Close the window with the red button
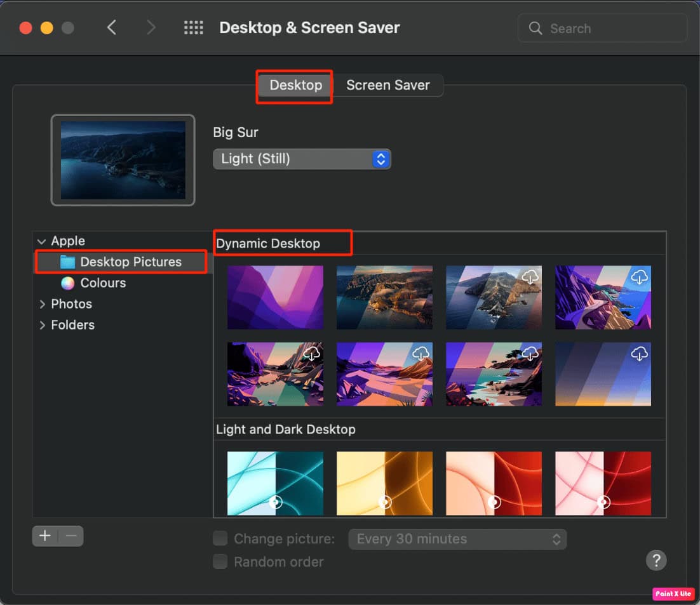The height and width of the screenshot is (605, 700). [26, 28]
